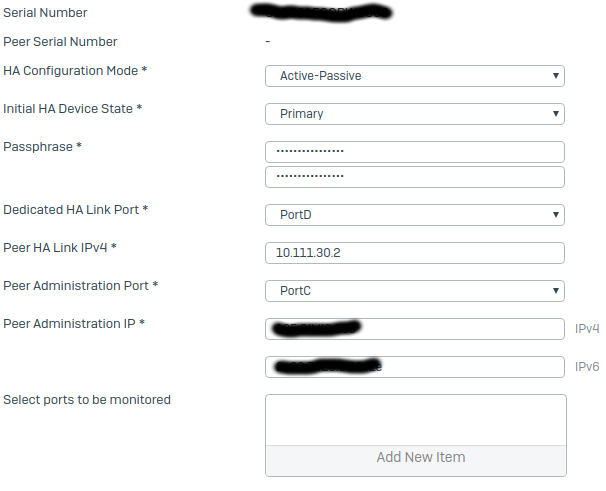Click the Peer HA Link IPv4 field
This screenshot has height=491, width=606.
click(415, 253)
